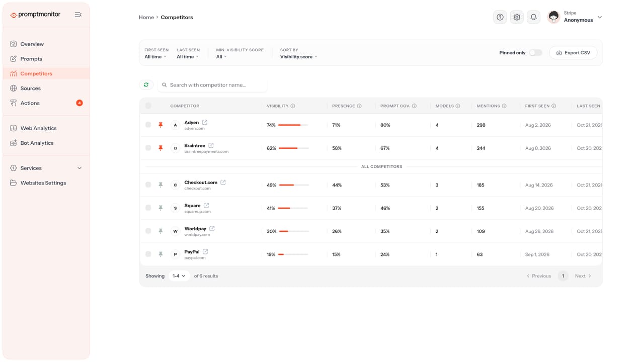Image resolution: width=644 pixels, height=362 pixels.
Task: Click the Export CSV button
Action: pyautogui.click(x=573, y=53)
